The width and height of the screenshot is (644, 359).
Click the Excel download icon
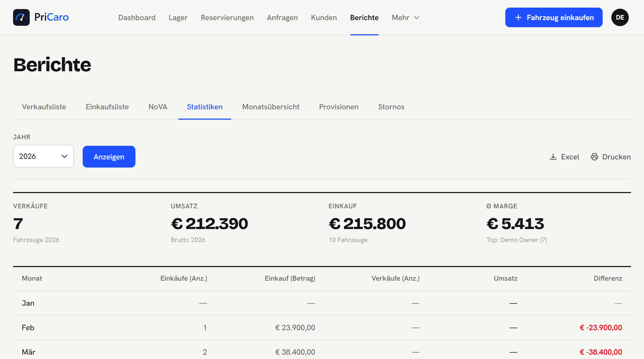pyautogui.click(x=553, y=157)
